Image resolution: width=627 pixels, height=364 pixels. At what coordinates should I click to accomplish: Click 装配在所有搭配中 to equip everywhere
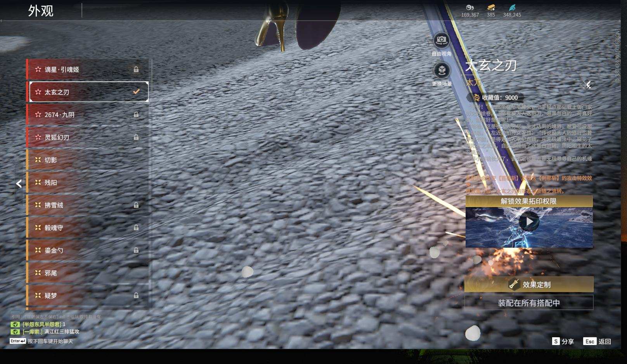(529, 303)
